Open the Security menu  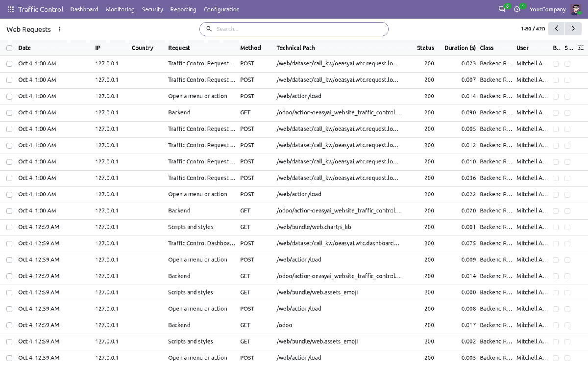pos(152,9)
